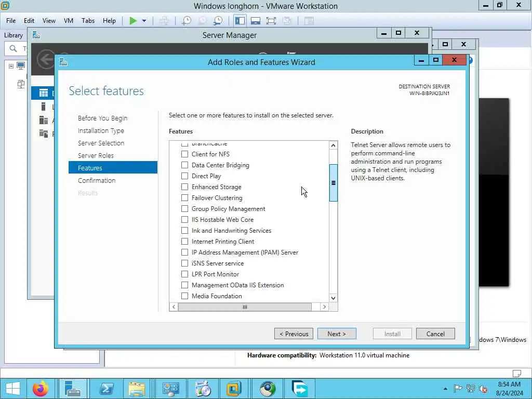Check the Direct Play feature
This screenshot has height=399, width=532.
coord(184,176)
